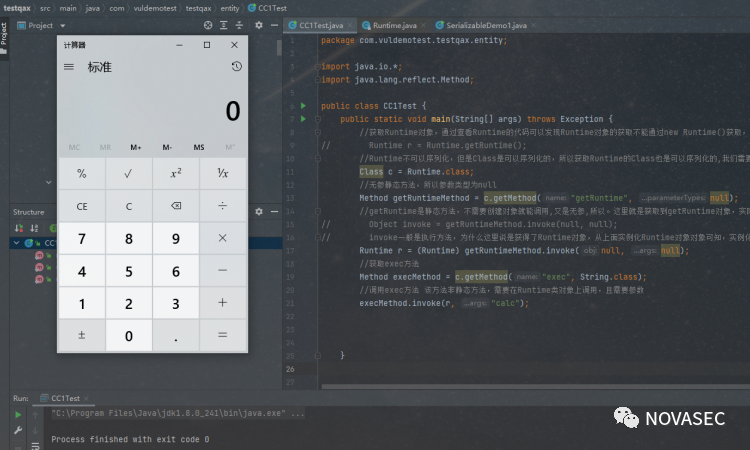Click the chevron arrow under the Project tree

[x=48, y=182]
